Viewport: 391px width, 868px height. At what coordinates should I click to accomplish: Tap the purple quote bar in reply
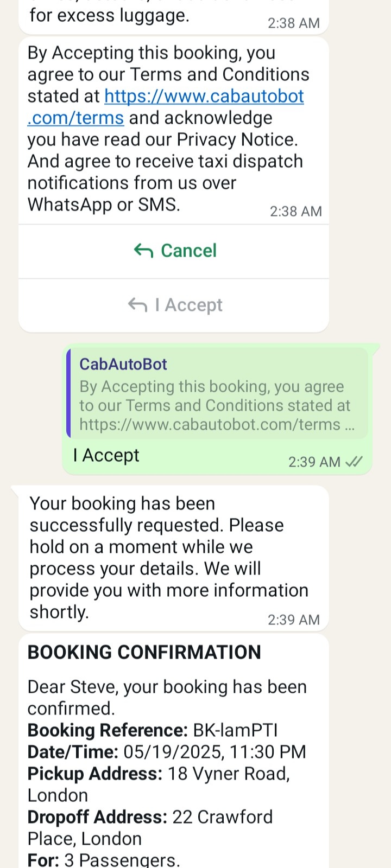pyautogui.click(x=68, y=393)
